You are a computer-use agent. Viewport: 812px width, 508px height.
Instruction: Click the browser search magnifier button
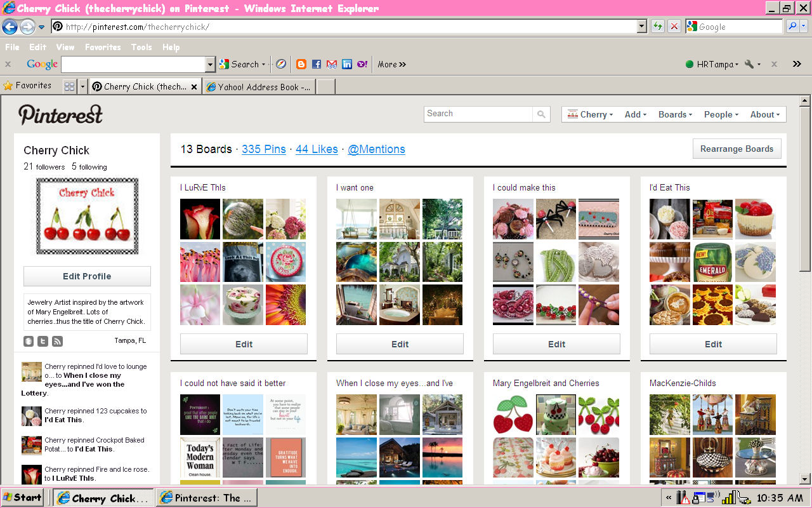click(792, 27)
